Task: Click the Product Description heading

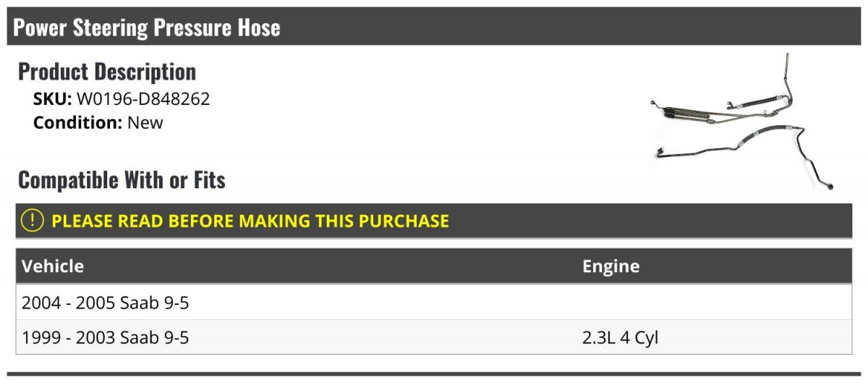Action: [107, 72]
